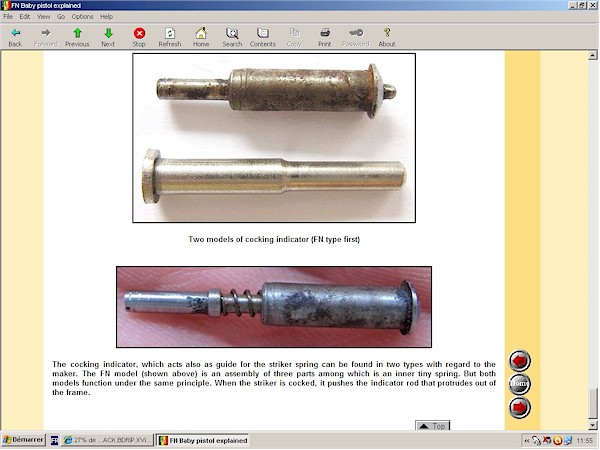This screenshot has height=450, width=600.
Task: Click the two cocking indicators photo
Action: point(274,138)
